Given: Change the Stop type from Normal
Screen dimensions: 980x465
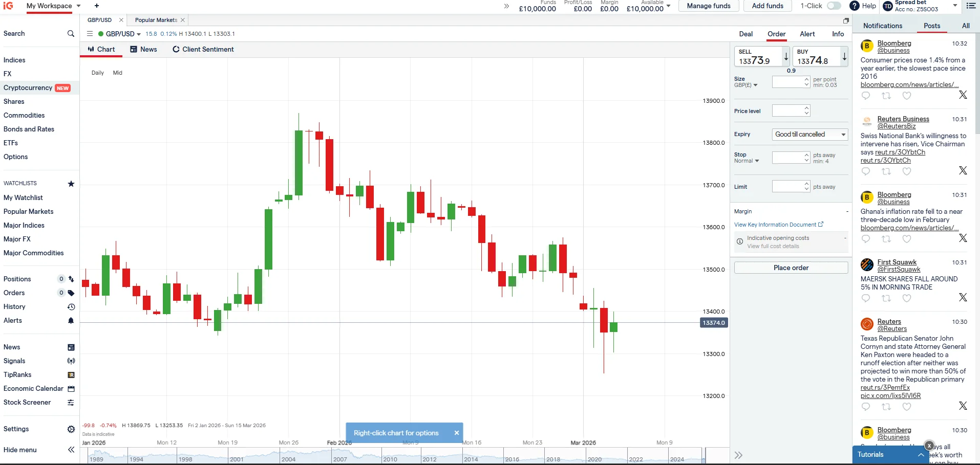Looking at the screenshot, I should (x=748, y=161).
